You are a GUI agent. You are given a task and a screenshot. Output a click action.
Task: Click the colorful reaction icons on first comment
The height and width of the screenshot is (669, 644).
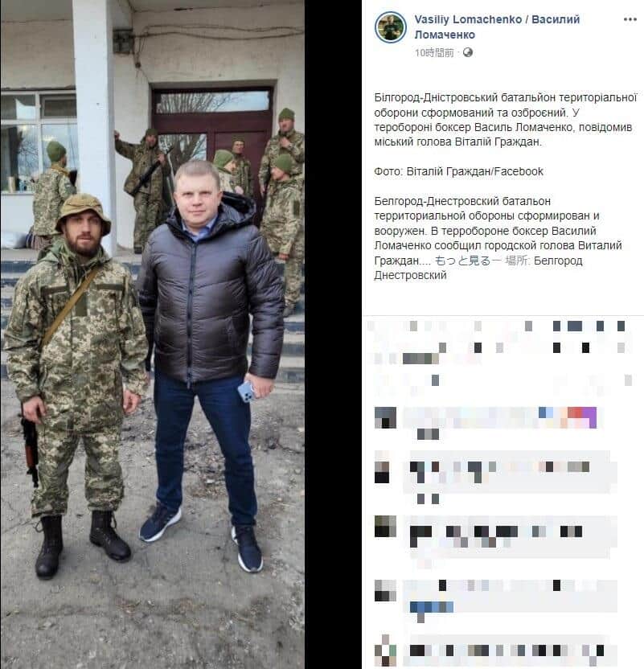click(x=568, y=417)
